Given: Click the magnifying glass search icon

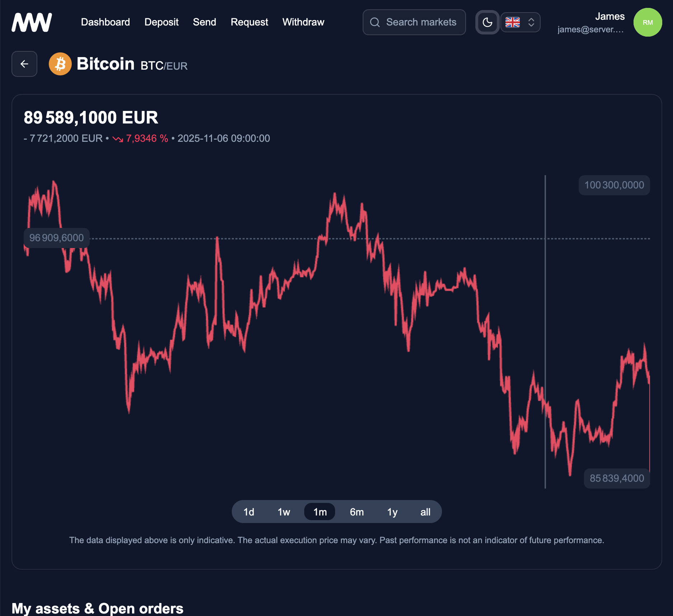Looking at the screenshot, I should pyautogui.click(x=375, y=22).
